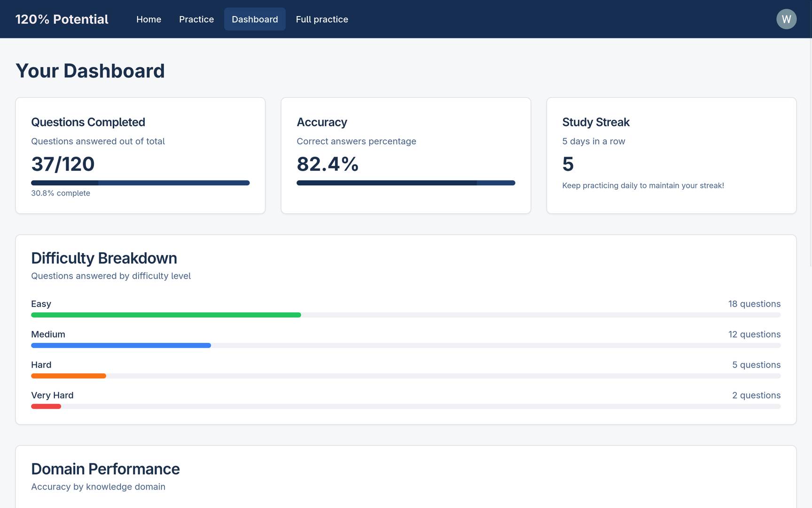Click the 18 questions label

pos(754,304)
